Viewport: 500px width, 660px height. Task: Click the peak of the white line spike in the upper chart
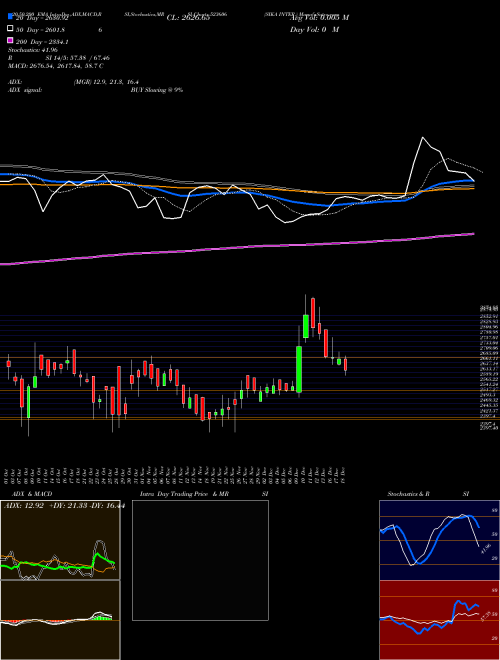pyautogui.click(x=423, y=138)
